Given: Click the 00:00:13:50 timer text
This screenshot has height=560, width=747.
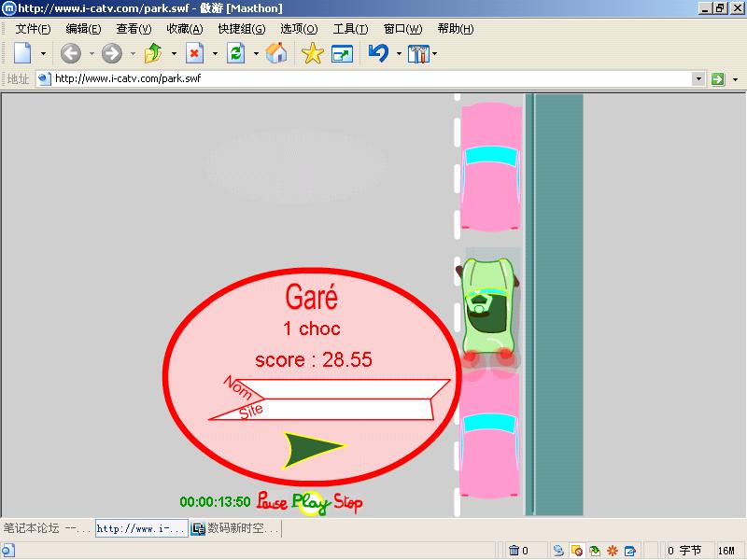Looking at the screenshot, I should pos(215,502).
